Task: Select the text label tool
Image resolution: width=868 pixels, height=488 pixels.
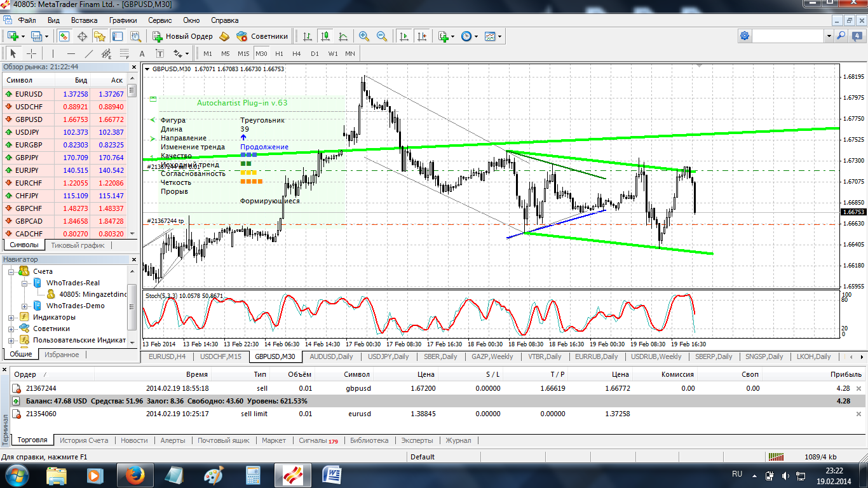Action: (x=159, y=53)
